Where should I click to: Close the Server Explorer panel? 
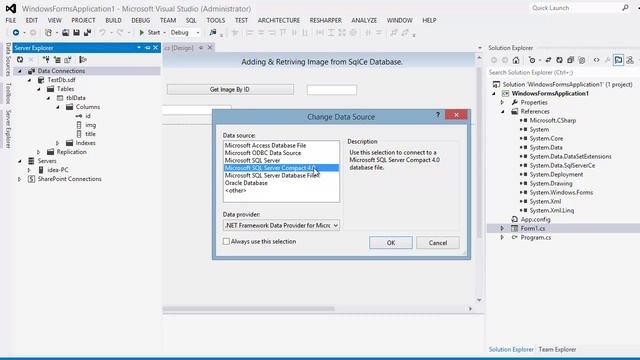pos(156,48)
